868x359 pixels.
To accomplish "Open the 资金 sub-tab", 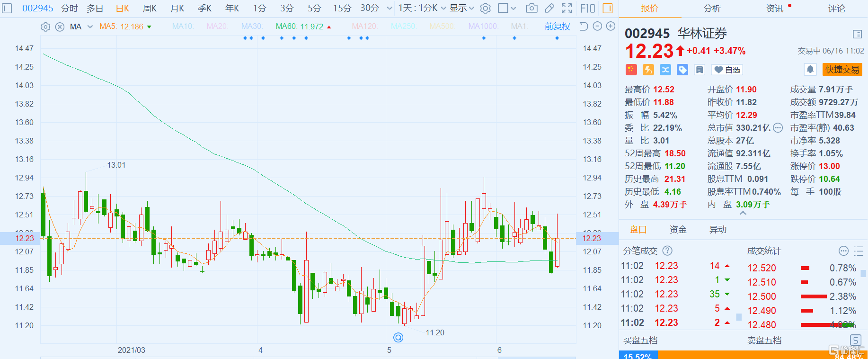I will (678, 230).
